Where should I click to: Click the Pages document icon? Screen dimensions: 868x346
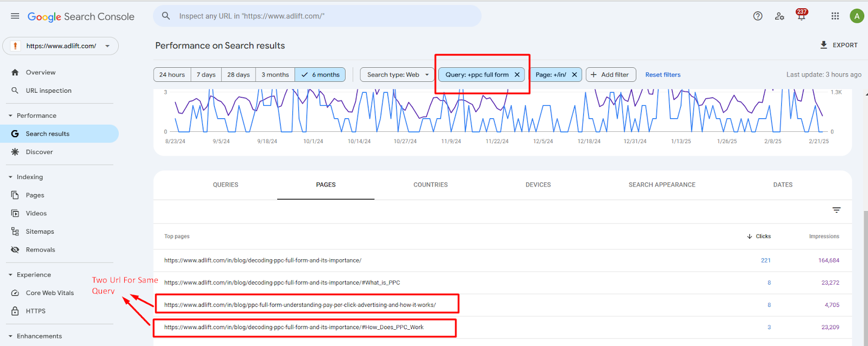[15, 195]
